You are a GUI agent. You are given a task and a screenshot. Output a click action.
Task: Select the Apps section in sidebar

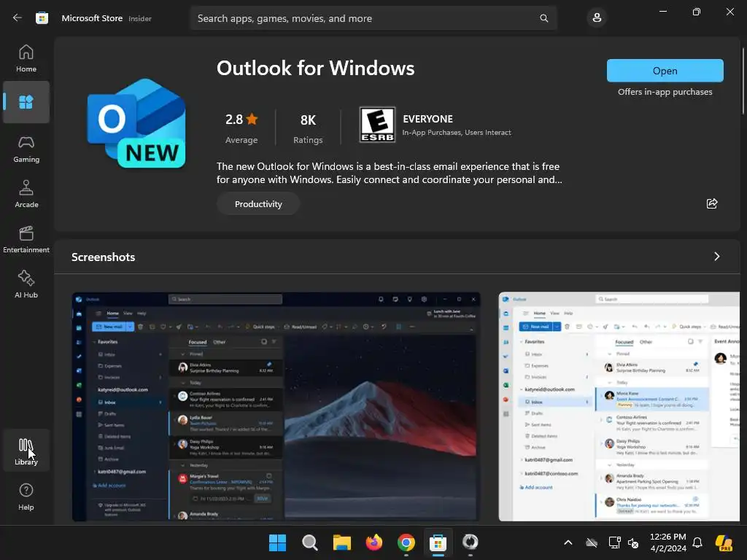pos(26,102)
